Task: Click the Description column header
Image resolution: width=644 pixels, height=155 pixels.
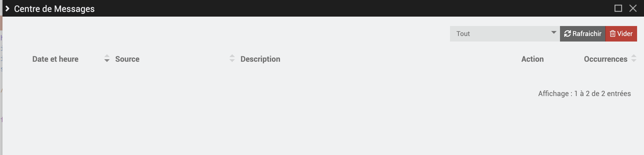Action: point(260,59)
